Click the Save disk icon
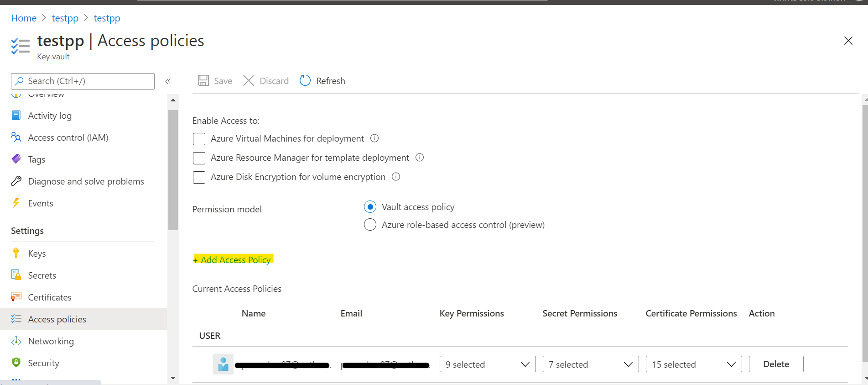868x385 pixels. point(203,81)
